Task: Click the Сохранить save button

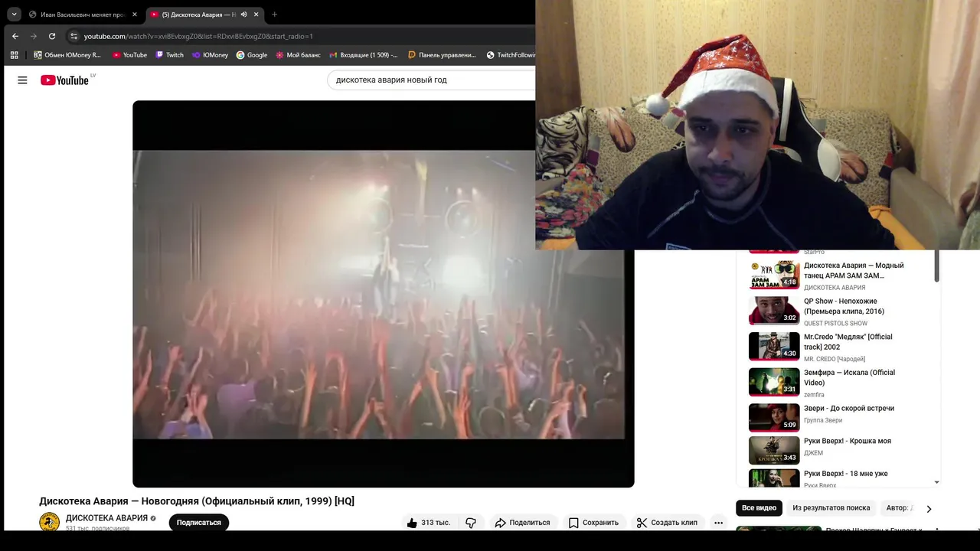Action: (593, 523)
